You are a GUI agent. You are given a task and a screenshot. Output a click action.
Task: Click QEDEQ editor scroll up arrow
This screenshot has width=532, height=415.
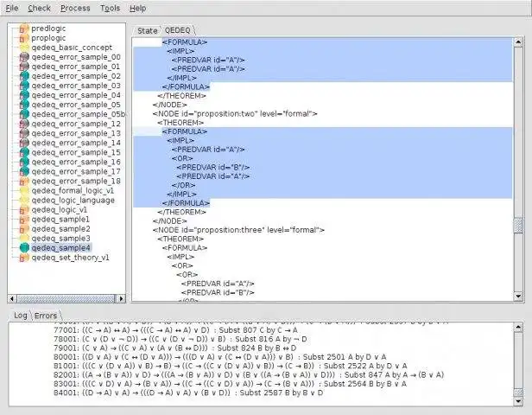(x=518, y=42)
